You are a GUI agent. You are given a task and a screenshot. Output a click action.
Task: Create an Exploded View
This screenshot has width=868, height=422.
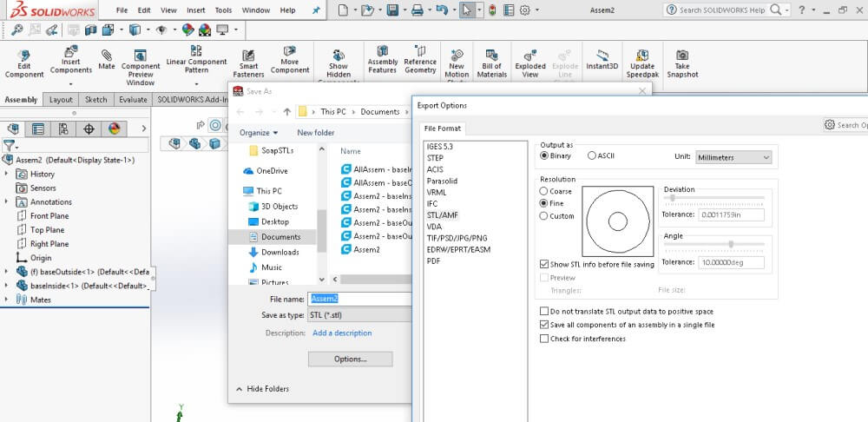coord(530,64)
